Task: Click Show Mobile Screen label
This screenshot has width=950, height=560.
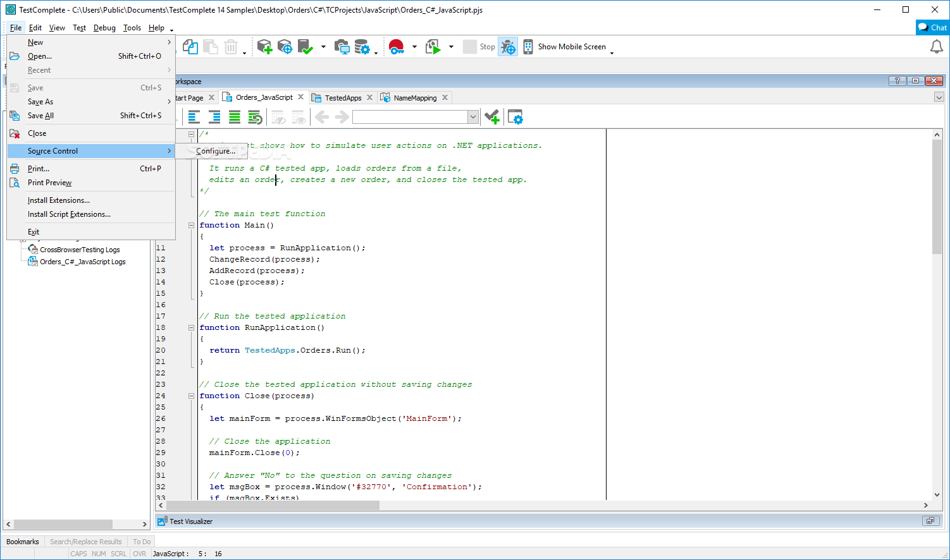Action: 572,47
